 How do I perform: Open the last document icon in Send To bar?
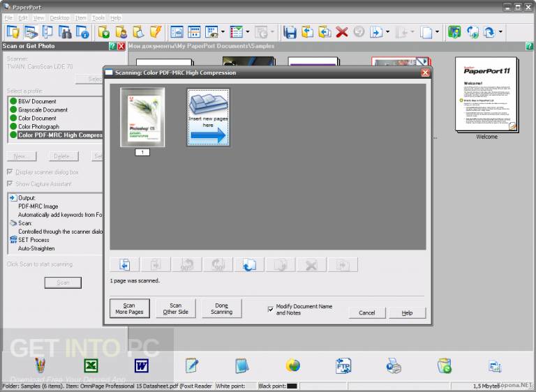[x=495, y=366]
